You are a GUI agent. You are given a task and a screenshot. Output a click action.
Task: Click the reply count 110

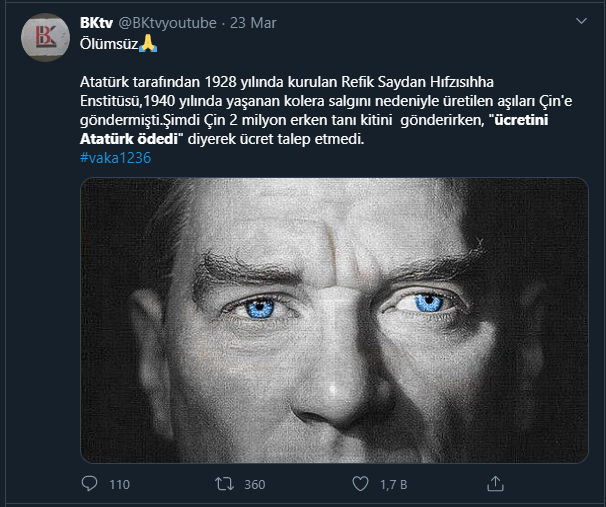pos(119,485)
